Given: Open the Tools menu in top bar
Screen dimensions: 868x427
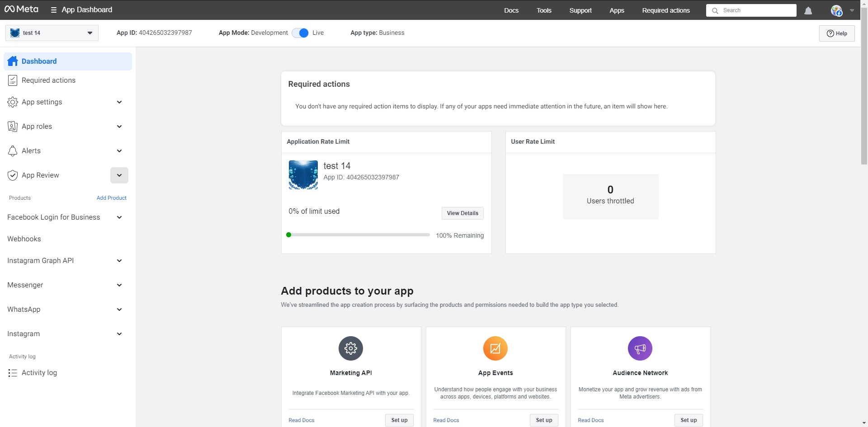Looking at the screenshot, I should click(x=544, y=10).
